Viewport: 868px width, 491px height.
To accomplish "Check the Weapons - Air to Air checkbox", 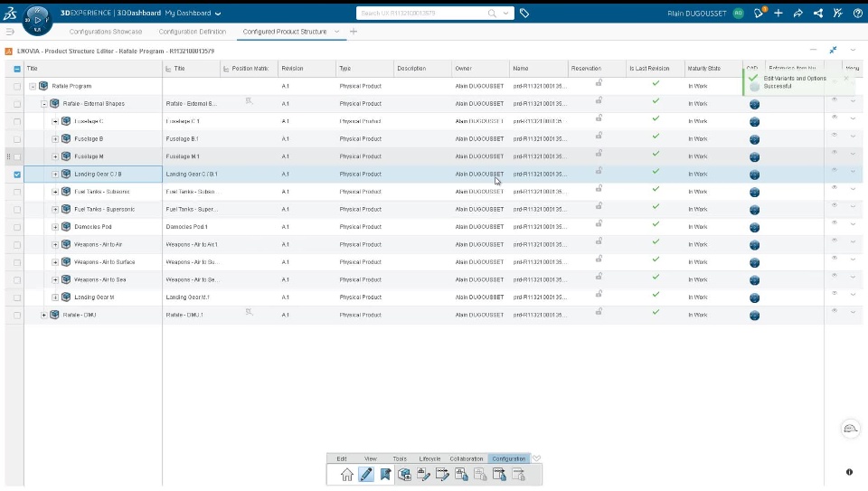I will click(x=17, y=245).
